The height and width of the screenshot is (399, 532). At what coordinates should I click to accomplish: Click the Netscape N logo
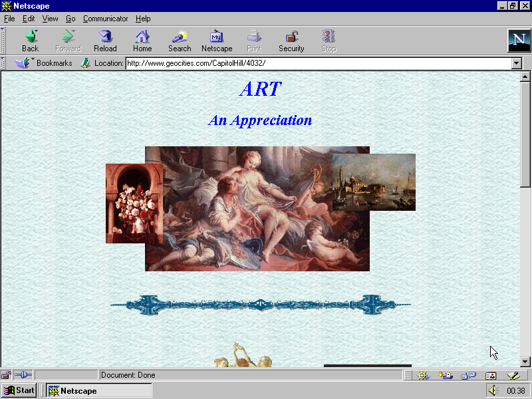(x=519, y=41)
